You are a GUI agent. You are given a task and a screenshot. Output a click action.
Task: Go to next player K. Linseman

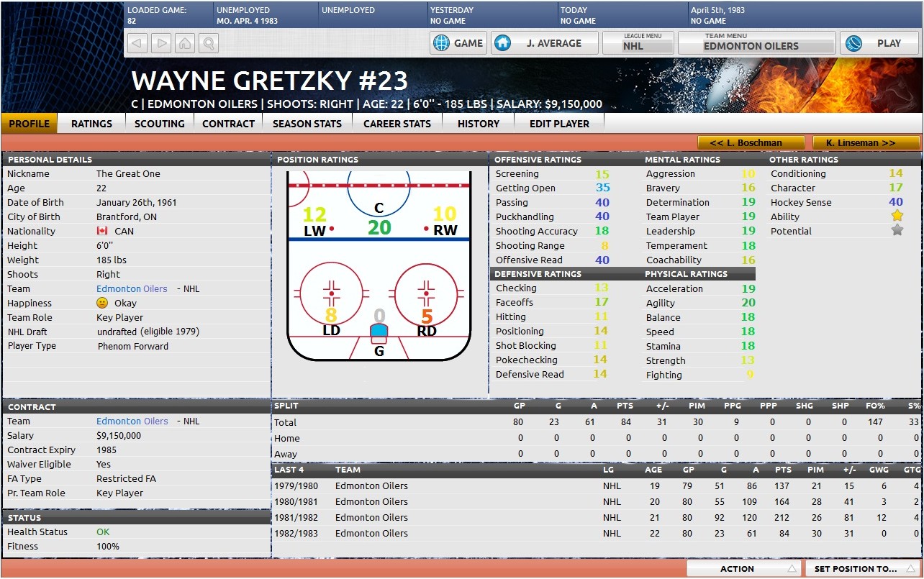866,142
